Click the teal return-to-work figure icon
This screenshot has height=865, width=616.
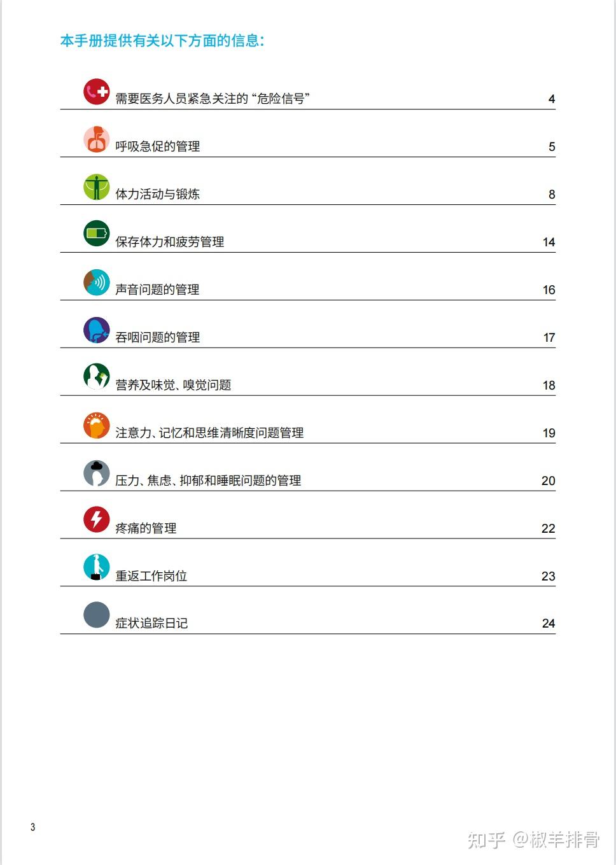[97, 567]
